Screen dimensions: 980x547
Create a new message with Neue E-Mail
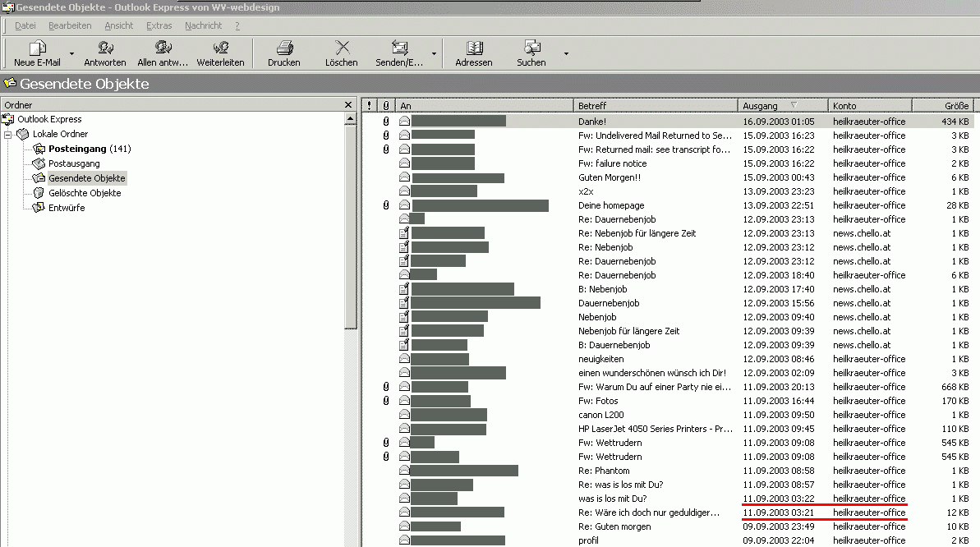[x=37, y=53]
